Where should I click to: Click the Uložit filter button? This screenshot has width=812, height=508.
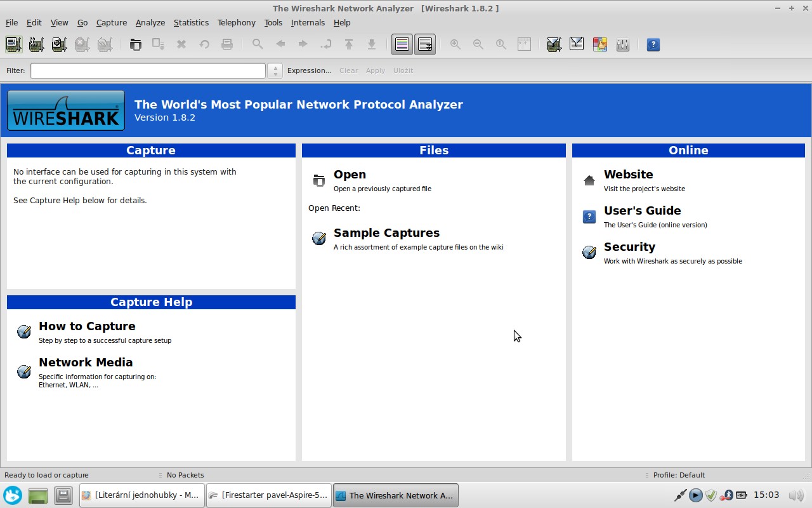point(403,70)
